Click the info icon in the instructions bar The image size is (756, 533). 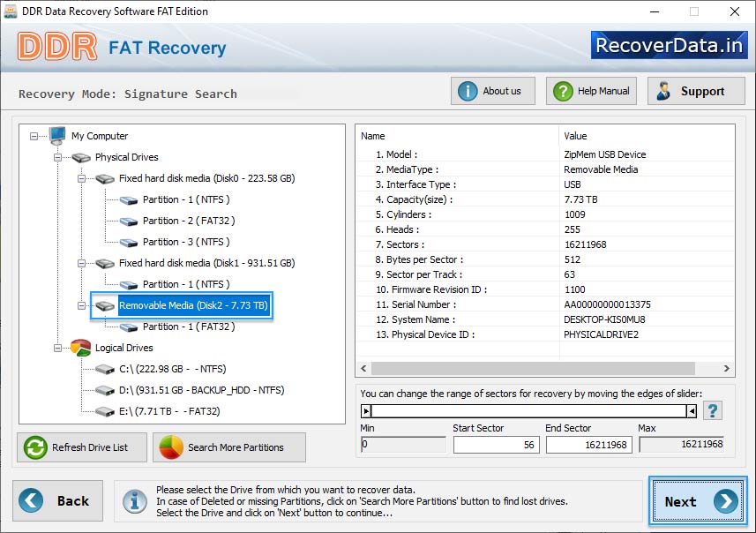(x=135, y=501)
